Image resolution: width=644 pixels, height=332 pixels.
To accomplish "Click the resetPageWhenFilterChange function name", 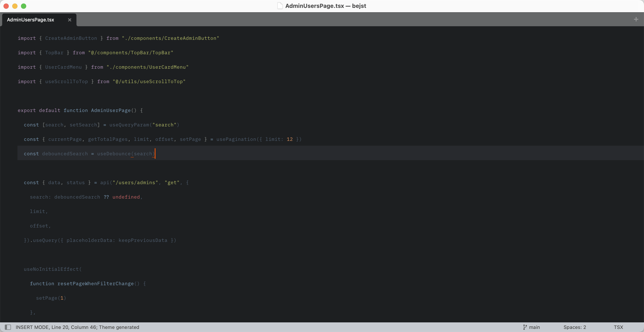I will [x=95, y=283].
